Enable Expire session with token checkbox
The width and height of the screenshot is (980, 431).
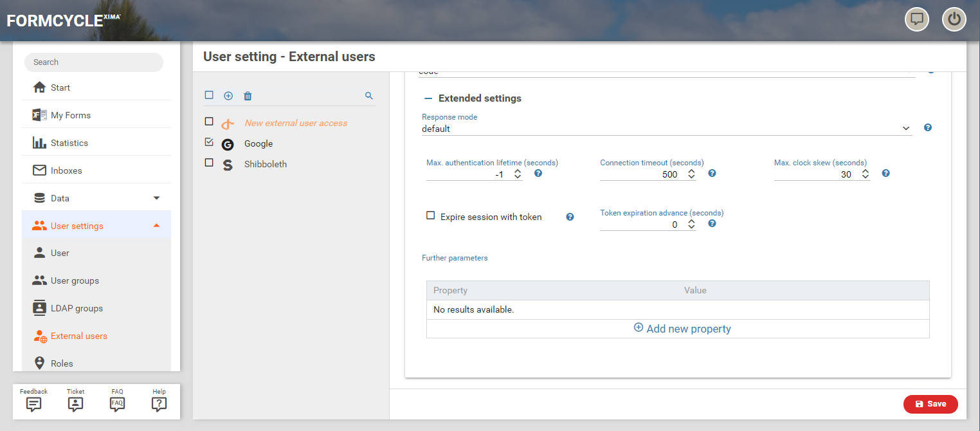[x=431, y=216]
